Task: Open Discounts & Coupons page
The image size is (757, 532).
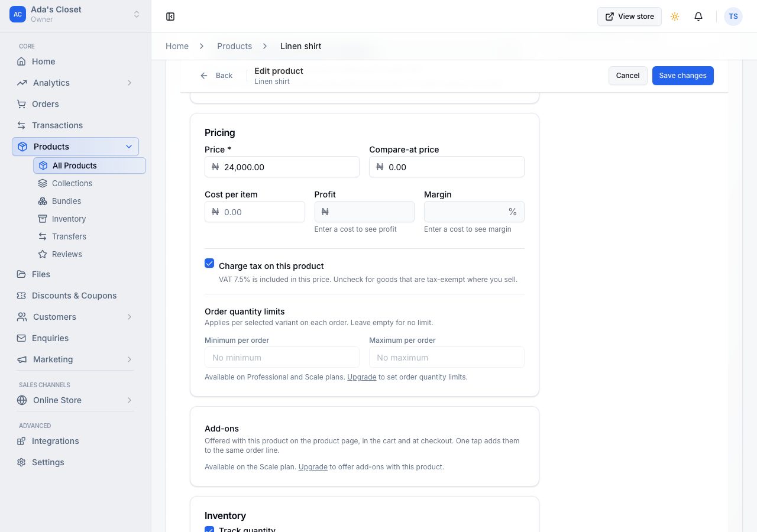Action: 75,296
